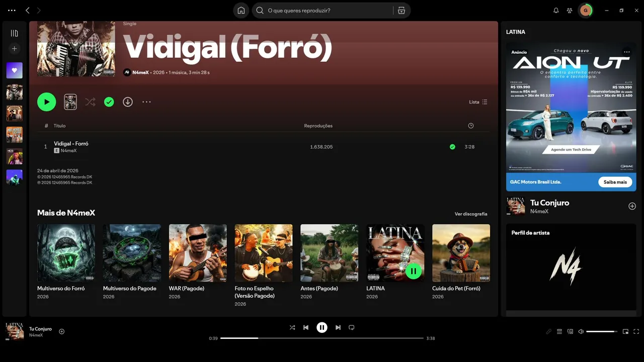Open the N4meX artist link under the title
Viewport: 644px width, 362px height.
pyautogui.click(x=140, y=72)
